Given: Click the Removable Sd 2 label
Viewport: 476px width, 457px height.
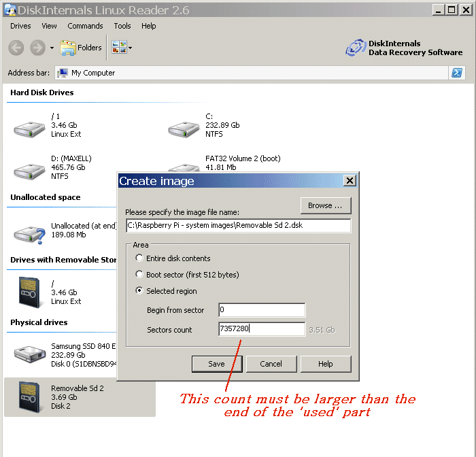Looking at the screenshot, I should (x=77, y=388).
